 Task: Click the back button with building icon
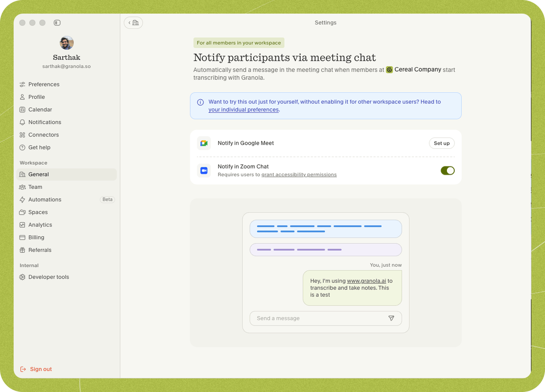[x=133, y=23]
